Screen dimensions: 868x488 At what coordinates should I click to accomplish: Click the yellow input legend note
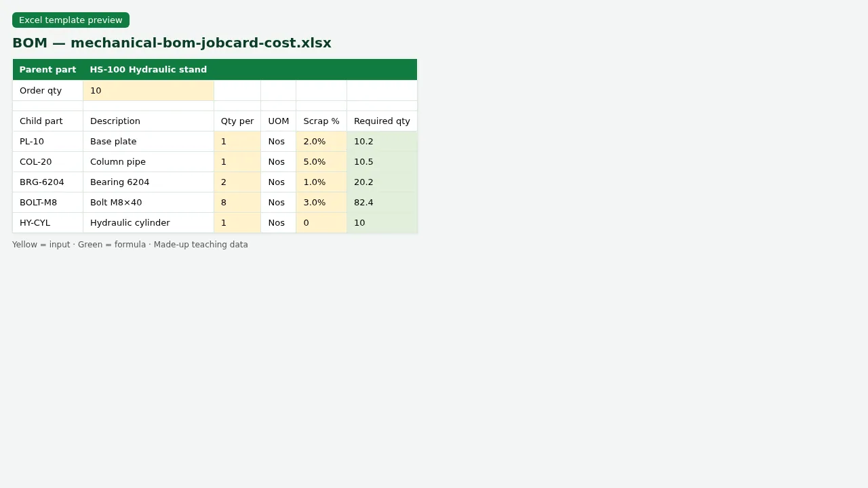[41, 245]
